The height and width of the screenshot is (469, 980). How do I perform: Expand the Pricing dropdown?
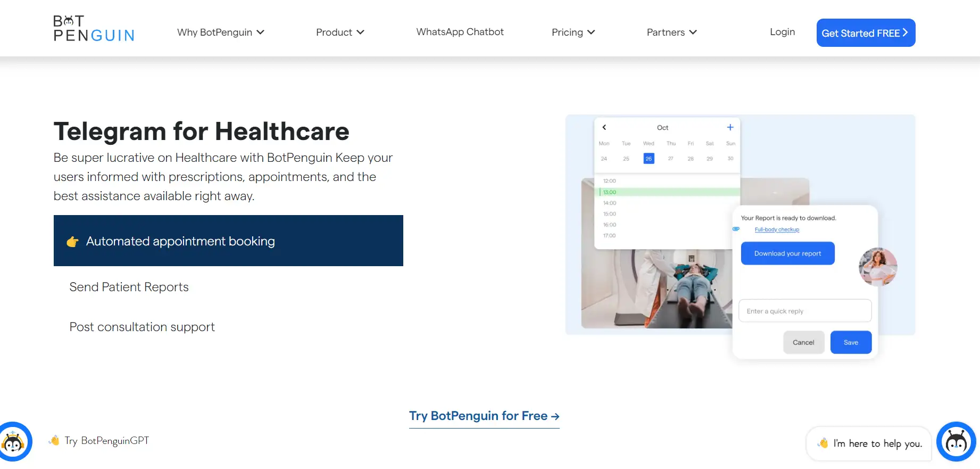pos(573,32)
